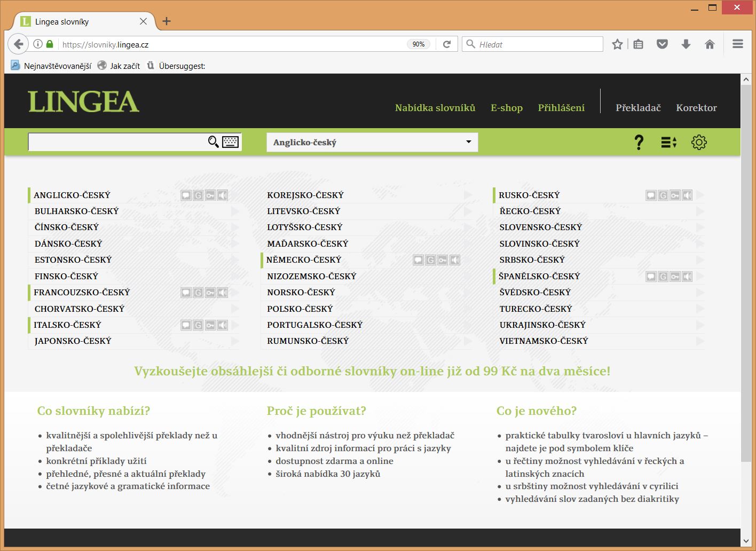Open the virtual keyboard icon in search box
The width and height of the screenshot is (756, 551).
click(230, 141)
